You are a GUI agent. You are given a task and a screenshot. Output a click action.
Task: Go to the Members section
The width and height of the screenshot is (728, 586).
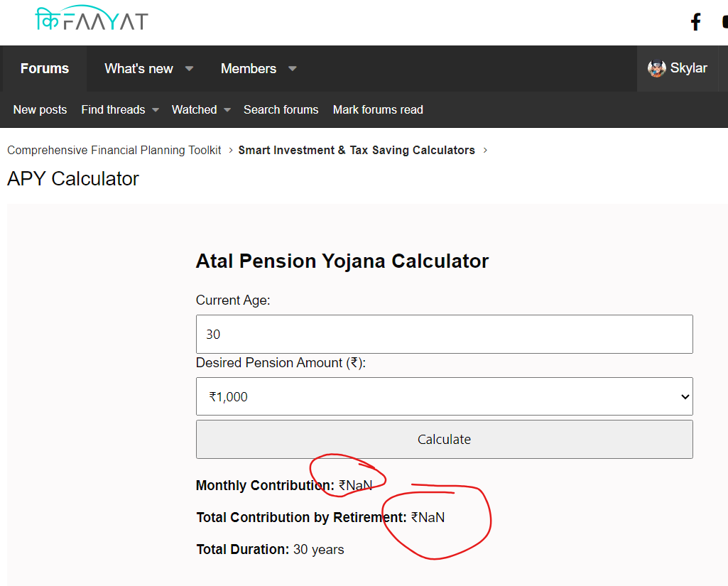point(248,69)
